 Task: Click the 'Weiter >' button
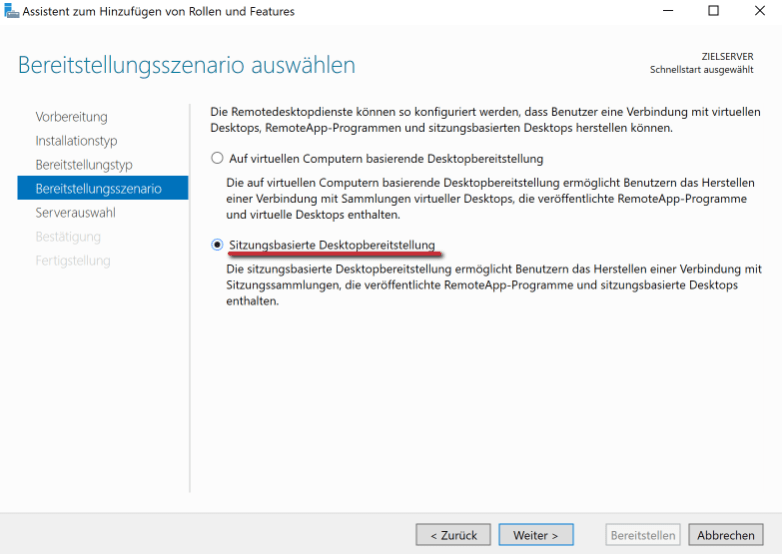[x=536, y=535]
